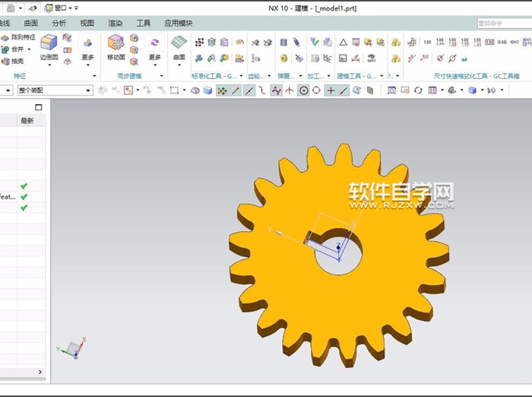
Task: Click the Fit view icon in the view toolbar
Action: pos(391,91)
